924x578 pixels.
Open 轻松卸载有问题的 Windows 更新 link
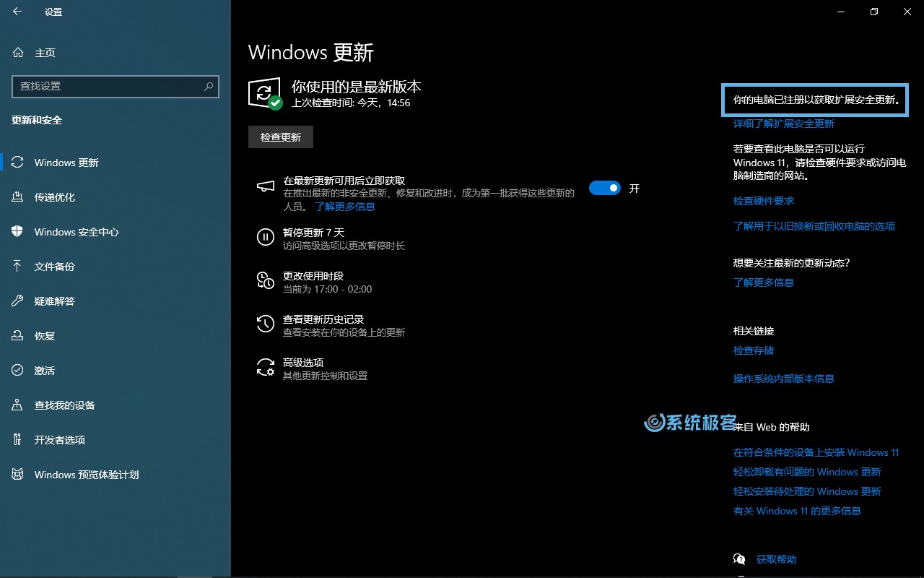[x=807, y=472]
